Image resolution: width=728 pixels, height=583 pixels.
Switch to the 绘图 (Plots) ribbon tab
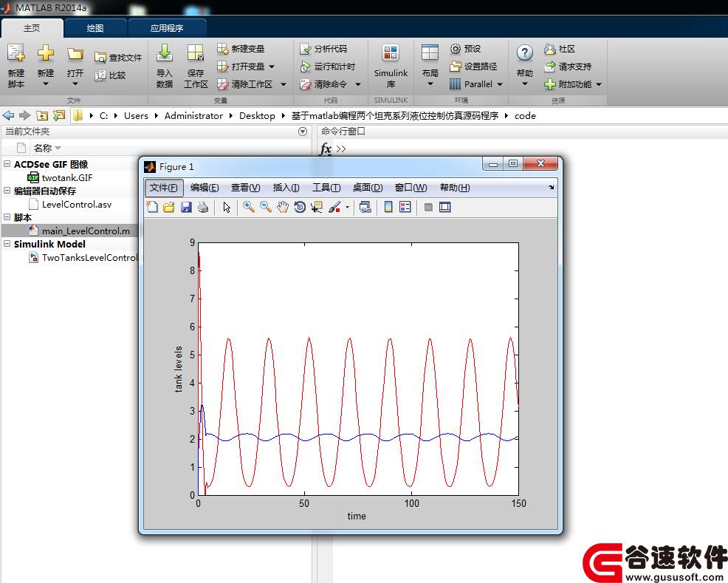95,28
